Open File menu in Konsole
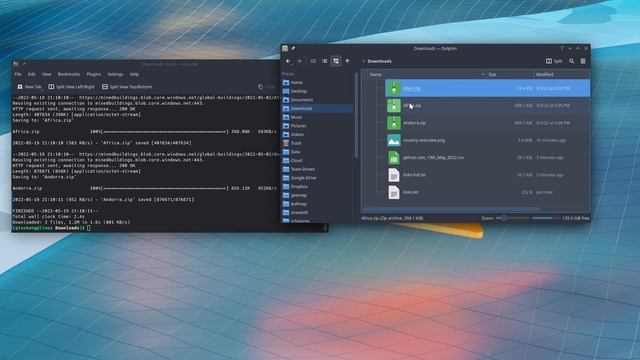 [x=18, y=74]
